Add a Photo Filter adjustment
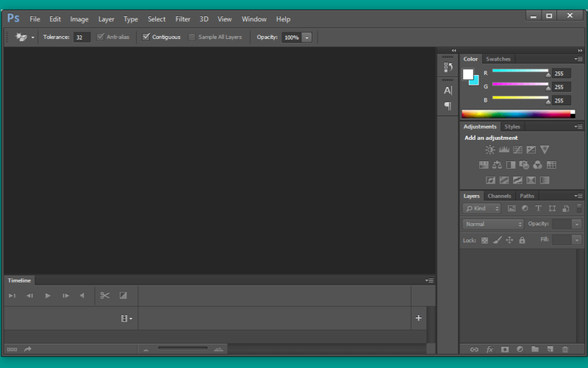The width and height of the screenshot is (588, 368). click(x=524, y=165)
